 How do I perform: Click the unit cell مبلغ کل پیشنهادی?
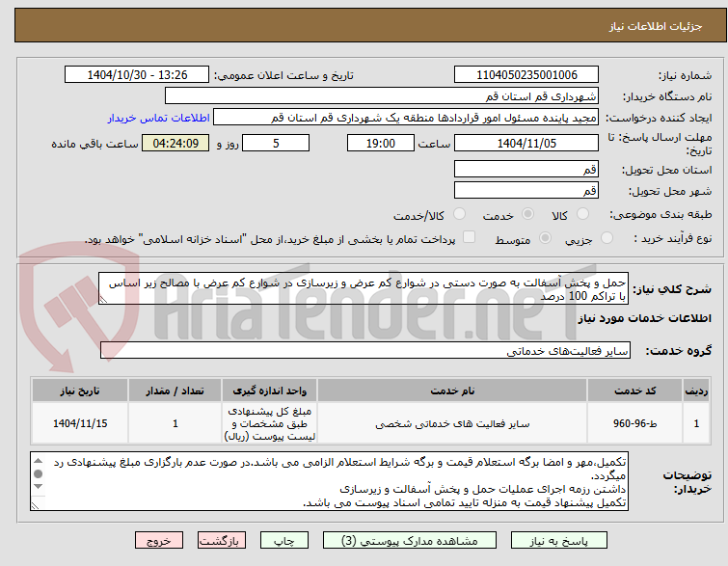[x=269, y=423]
